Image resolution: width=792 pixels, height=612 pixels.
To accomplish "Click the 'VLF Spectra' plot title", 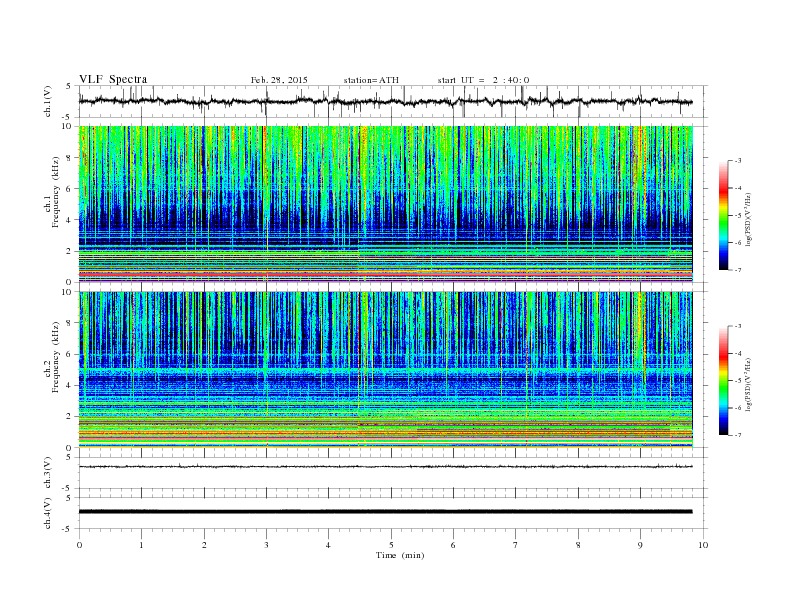I will (113, 79).
